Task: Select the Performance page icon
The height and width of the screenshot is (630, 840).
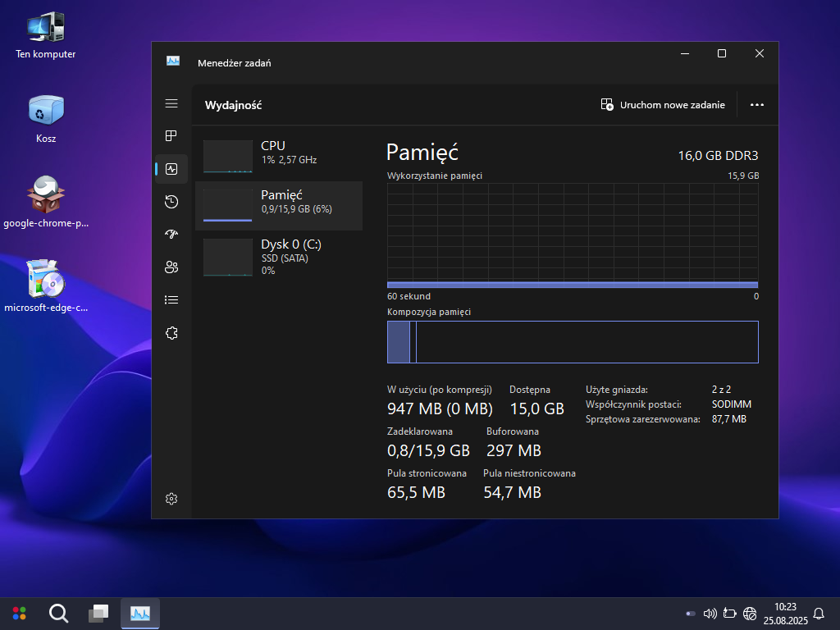Action: click(171, 169)
